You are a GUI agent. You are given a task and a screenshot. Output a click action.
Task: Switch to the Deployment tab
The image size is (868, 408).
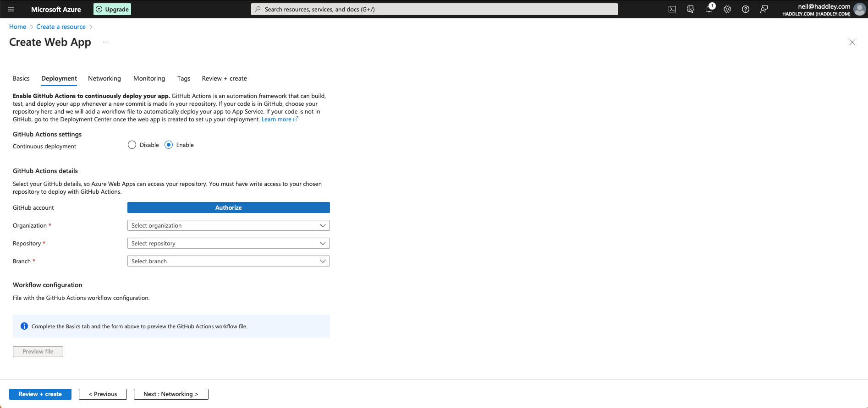click(x=59, y=78)
